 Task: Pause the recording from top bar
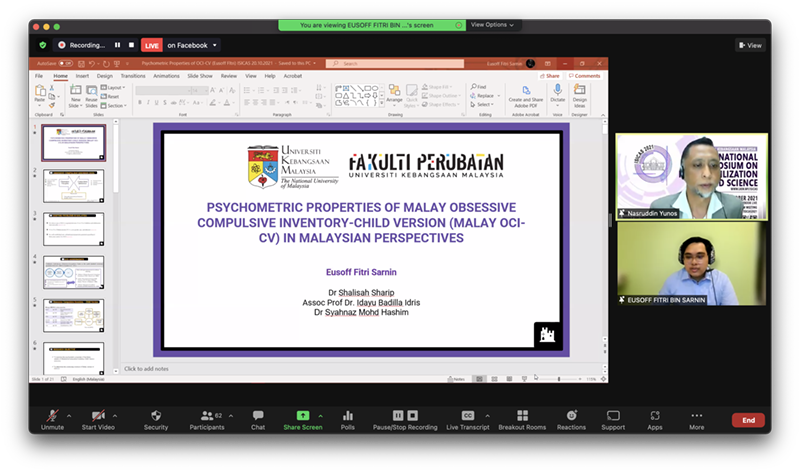click(117, 45)
